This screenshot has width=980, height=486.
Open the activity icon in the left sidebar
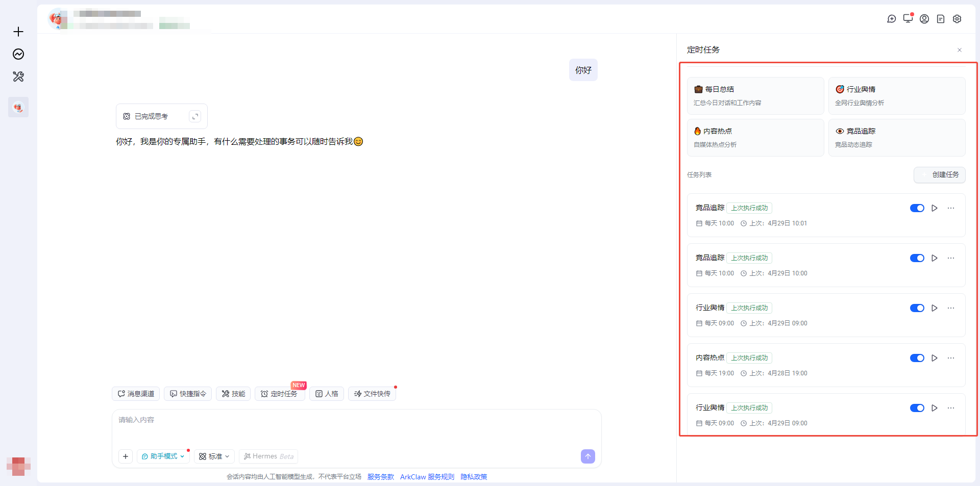coord(18,54)
